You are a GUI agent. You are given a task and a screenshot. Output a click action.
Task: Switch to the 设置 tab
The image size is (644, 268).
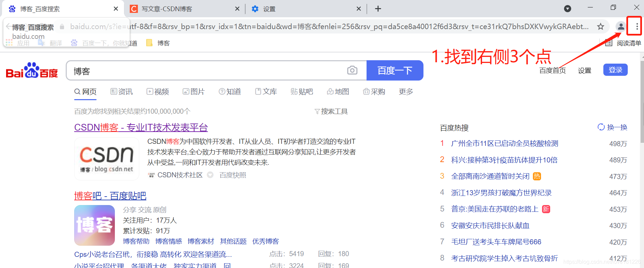(x=307, y=9)
